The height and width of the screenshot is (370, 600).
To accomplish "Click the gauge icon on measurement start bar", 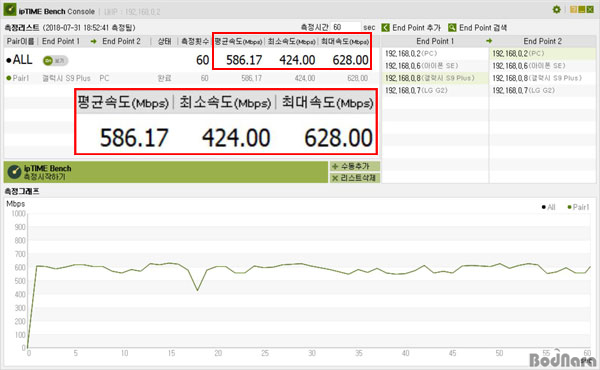I will click(x=14, y=172).
